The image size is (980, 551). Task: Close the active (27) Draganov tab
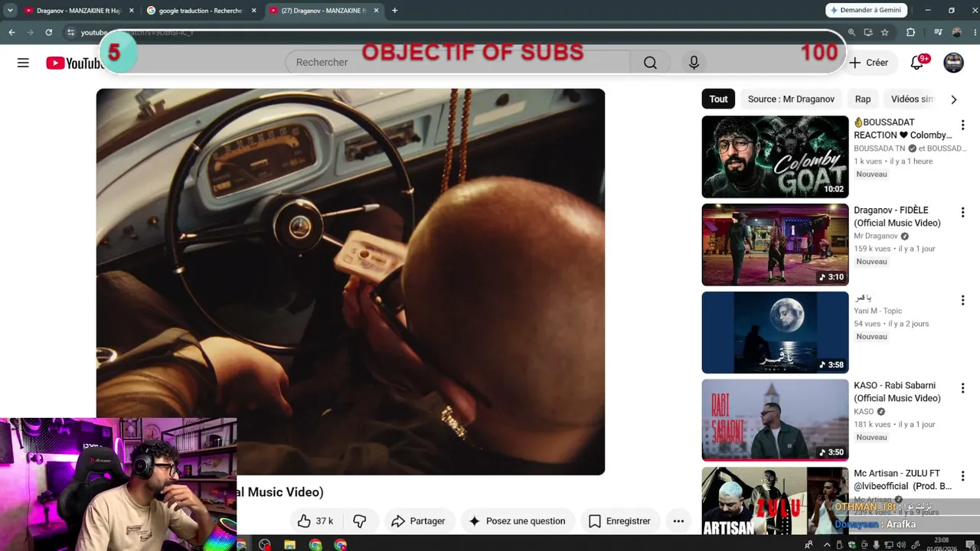[x=376, y=11]
